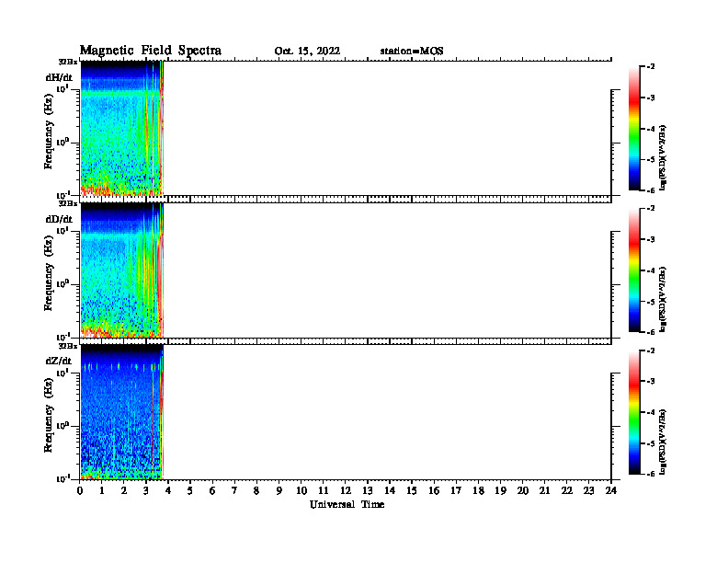This screenshot has width=728, height=563.
Task: Click the "5" hour tick label
Action: (190, 490)
